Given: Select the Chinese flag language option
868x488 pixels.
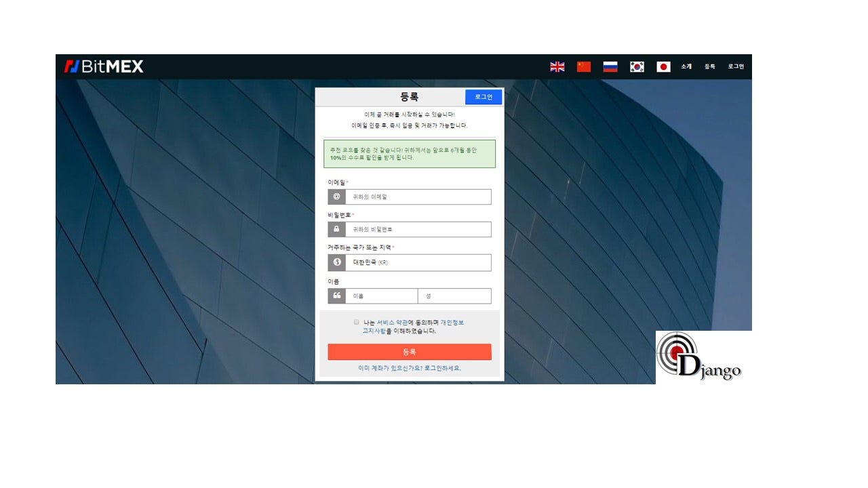Looking at the screenshot, I should (x=583, y=66).
